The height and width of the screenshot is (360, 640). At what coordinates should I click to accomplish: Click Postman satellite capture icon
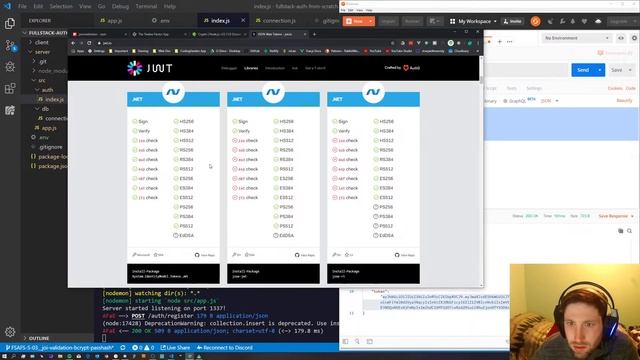550,21
